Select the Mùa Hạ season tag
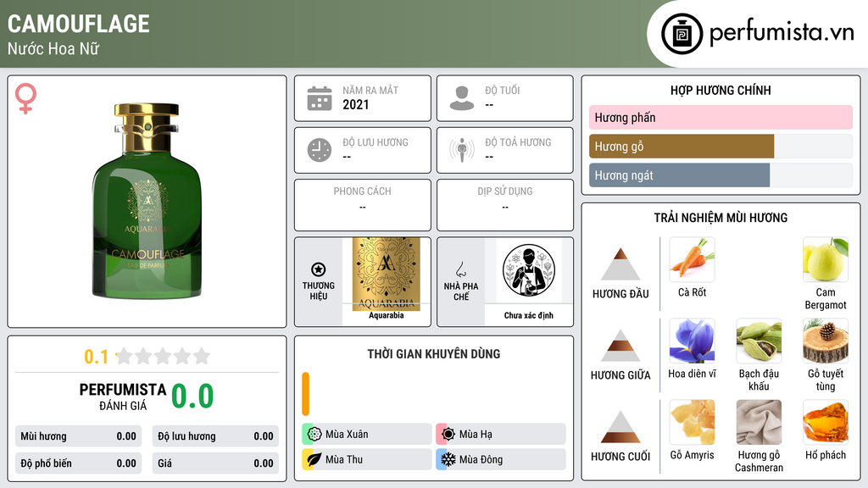The width and height of the screenshot is (868, 488). 501,434
